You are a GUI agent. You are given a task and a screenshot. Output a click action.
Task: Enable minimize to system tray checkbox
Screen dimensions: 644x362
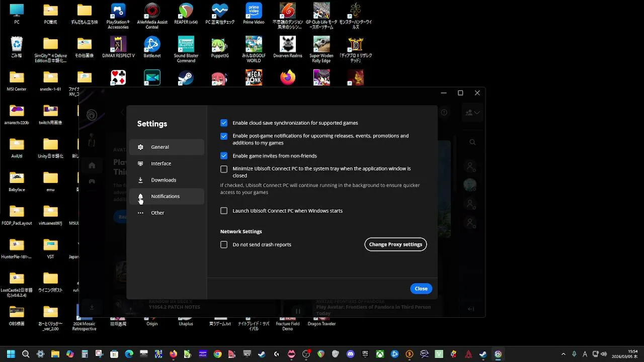(x=224, y=169)
